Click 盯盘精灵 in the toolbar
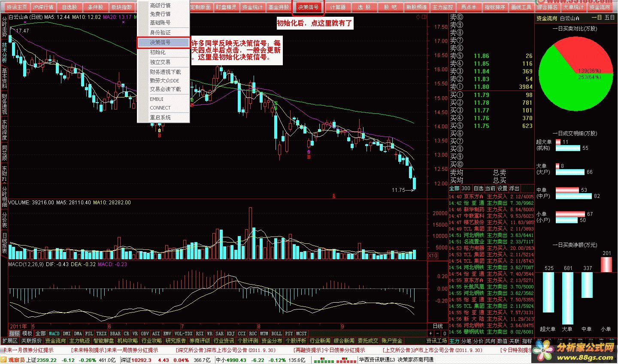Image resolution: width=618 pixels, height=364 pixels. point(226,7)
